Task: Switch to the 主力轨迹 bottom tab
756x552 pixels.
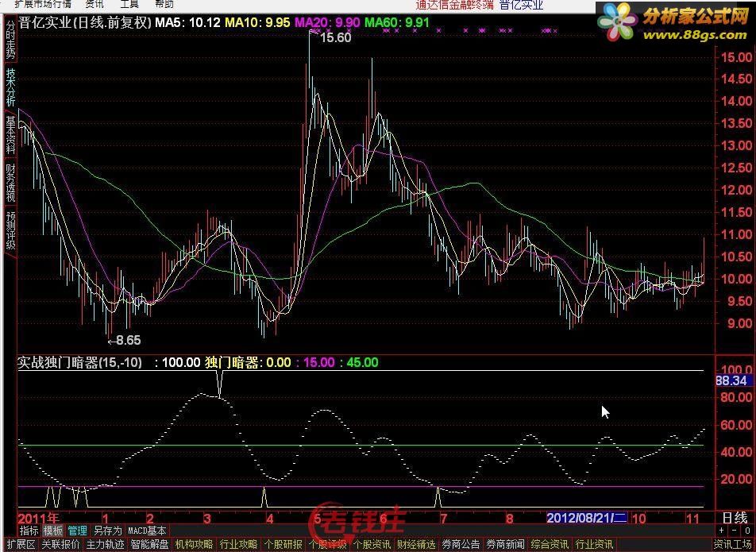Action: tap(105, 544)
